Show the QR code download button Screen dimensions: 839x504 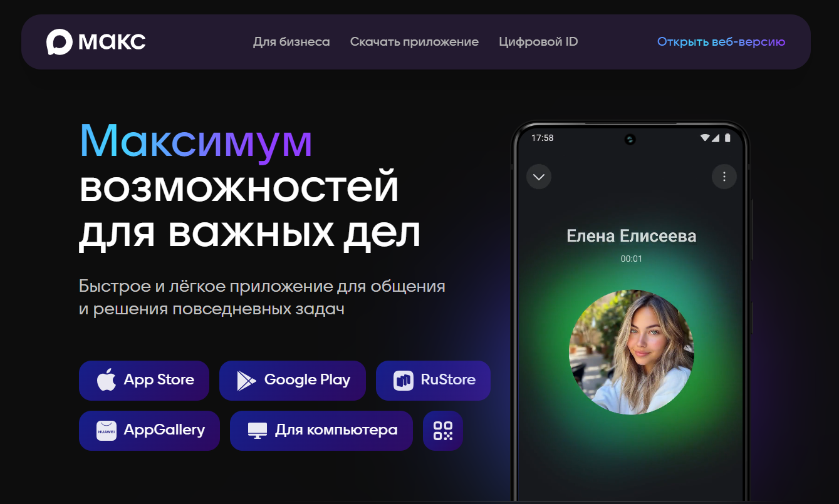click(x=442, y=431)
